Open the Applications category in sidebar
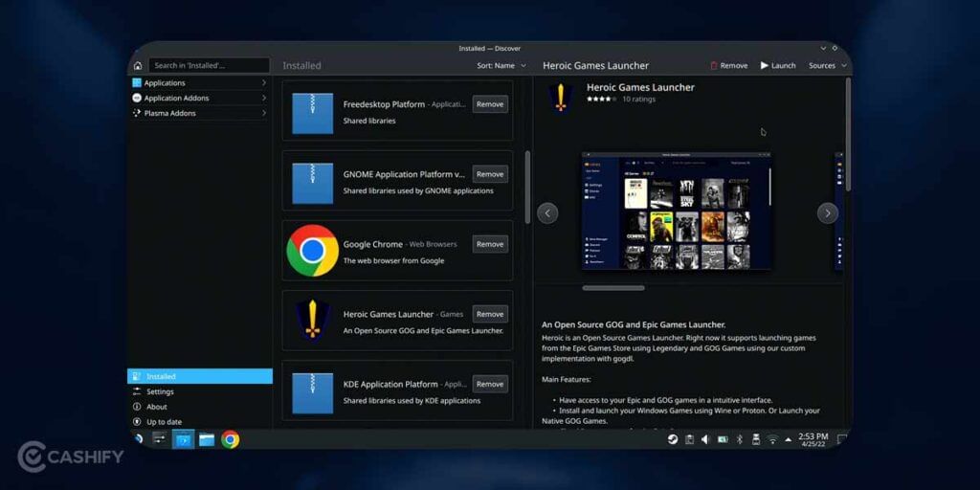 [200, 83]
